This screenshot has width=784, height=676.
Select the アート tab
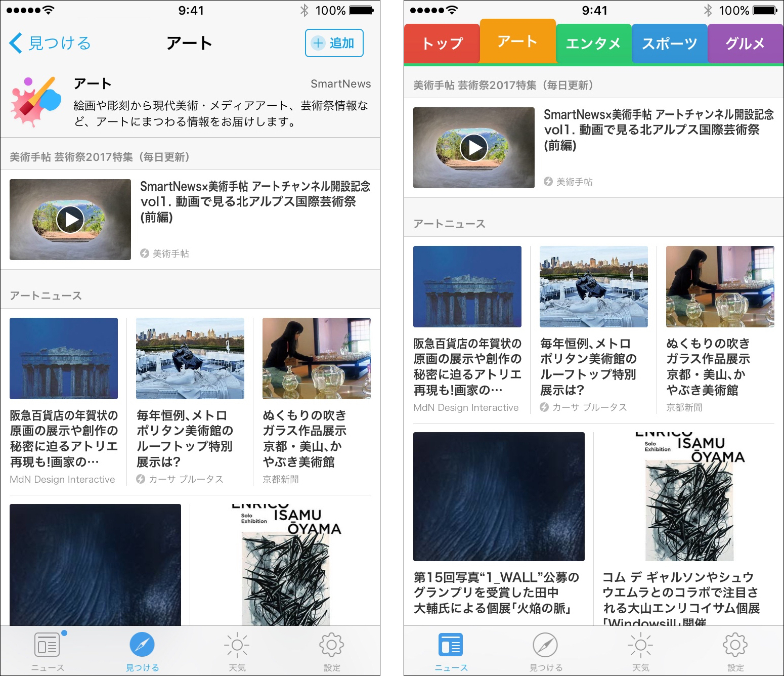point(517,41)
